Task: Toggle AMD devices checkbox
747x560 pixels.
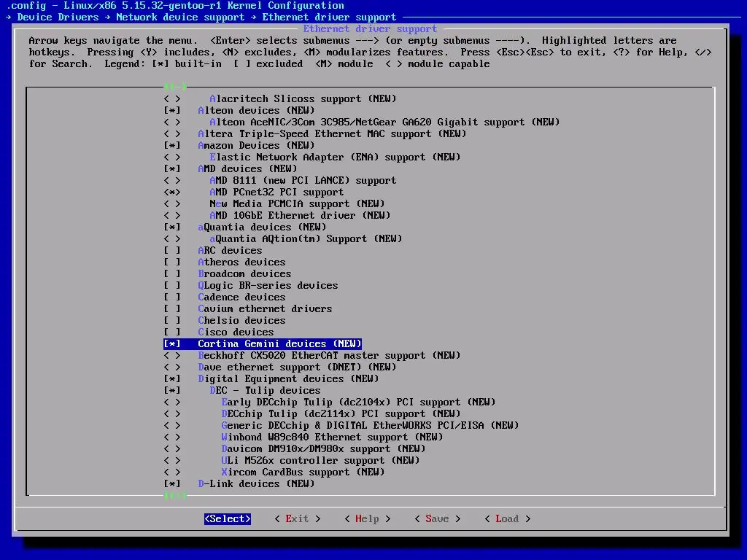Action: 172,168
